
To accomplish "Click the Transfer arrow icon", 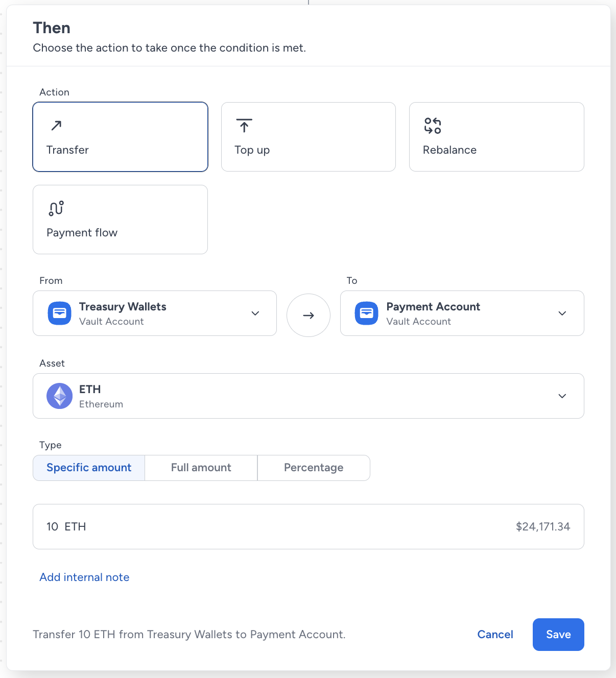I will click(56, 125).
